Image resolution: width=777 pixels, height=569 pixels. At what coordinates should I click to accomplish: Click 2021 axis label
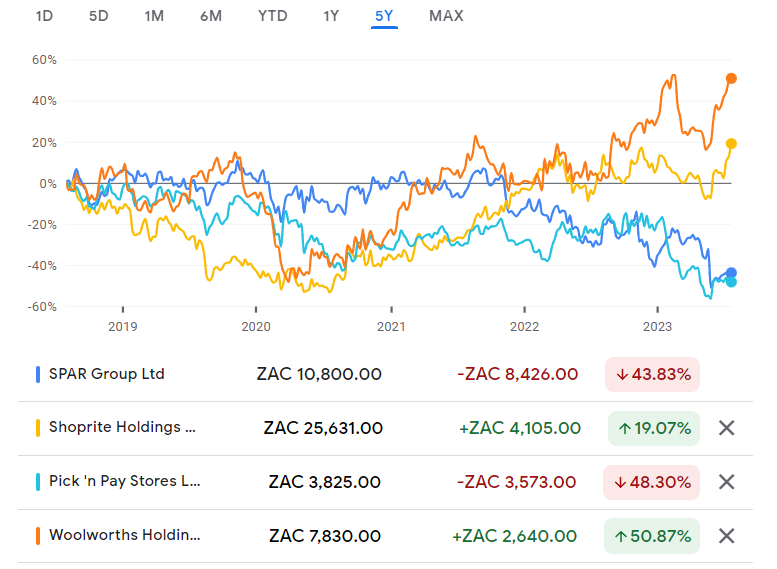click(x=391, y=327)
